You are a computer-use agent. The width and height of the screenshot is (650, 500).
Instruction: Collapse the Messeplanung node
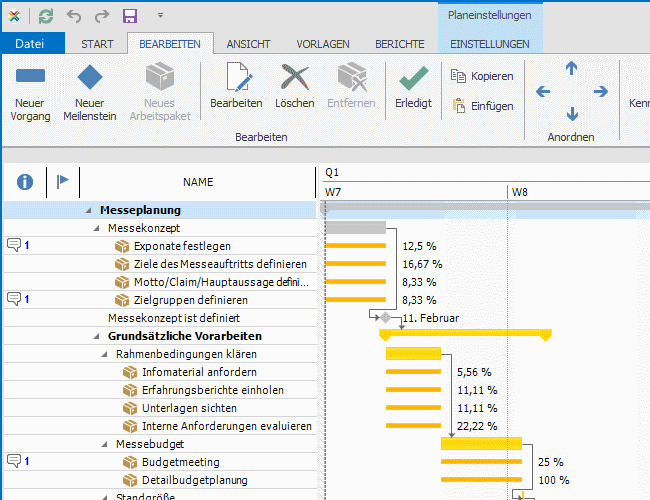click(89, 211)
